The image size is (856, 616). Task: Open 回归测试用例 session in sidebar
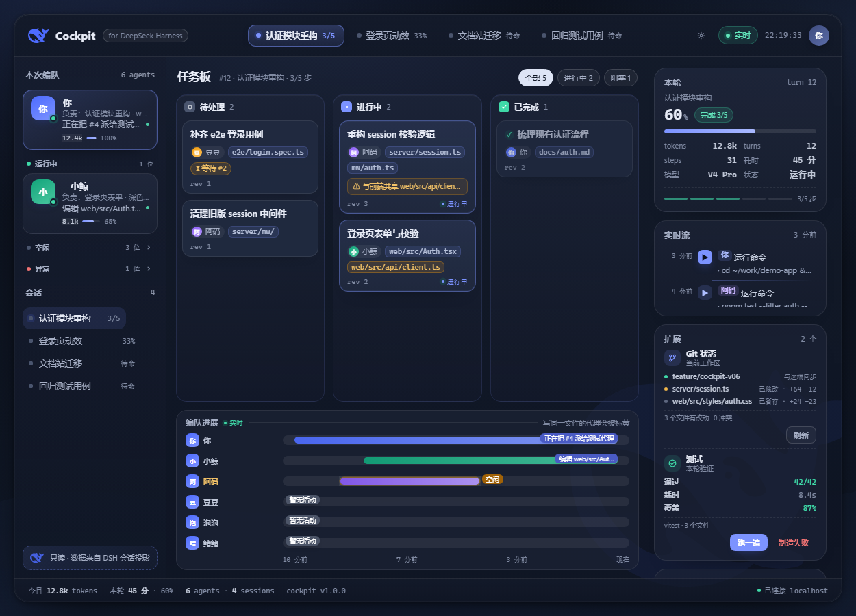82,386
